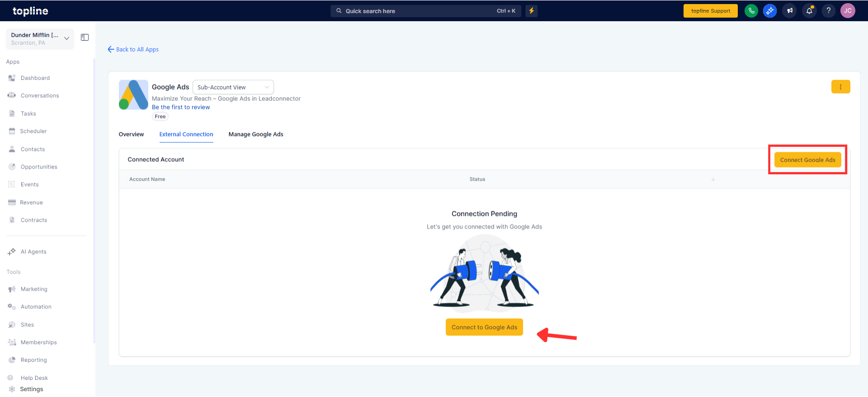868x397 pixels.
Task: Click the Conversations sidebar icon
Action: [12, 95]
